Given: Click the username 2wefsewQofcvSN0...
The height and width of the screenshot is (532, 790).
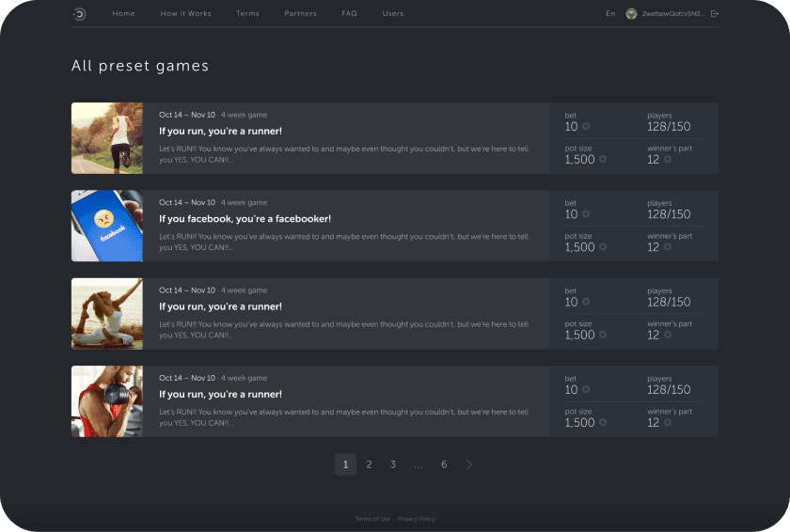Looking at the screenshot, I should coord(673,13).
